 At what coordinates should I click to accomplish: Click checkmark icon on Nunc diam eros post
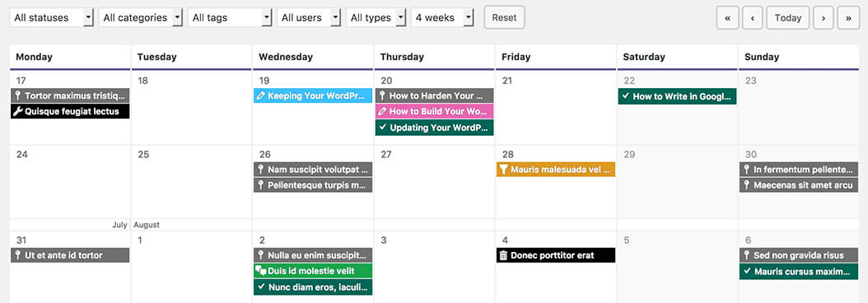coord(261,287)
